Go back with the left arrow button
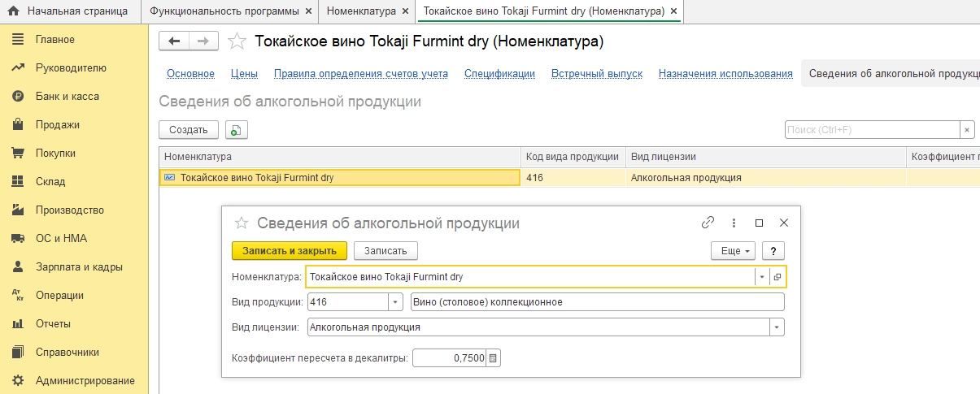The height and width of the screenshot is (394, 980). tap(174, 41)
